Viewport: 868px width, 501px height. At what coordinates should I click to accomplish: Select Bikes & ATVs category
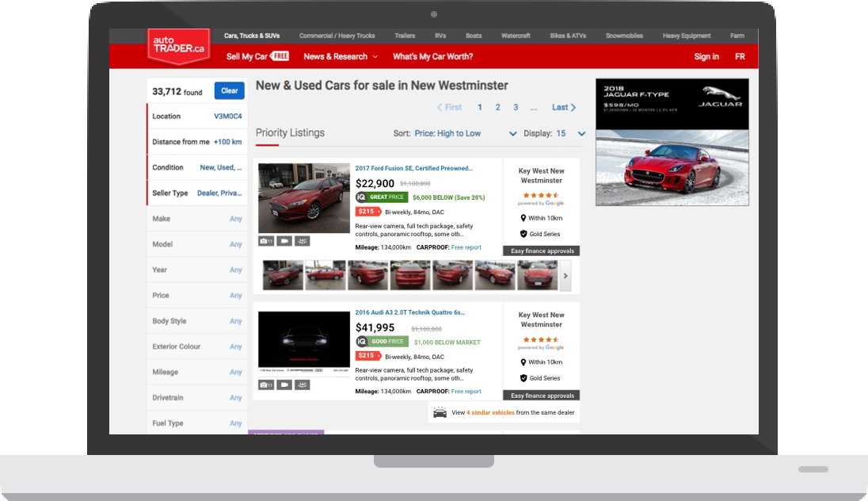[x=568, y=36]
